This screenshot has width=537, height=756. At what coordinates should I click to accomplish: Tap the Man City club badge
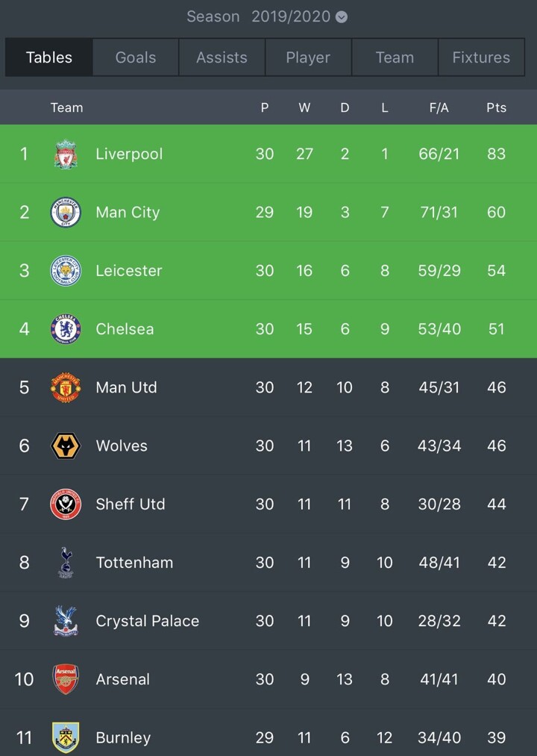66,213
